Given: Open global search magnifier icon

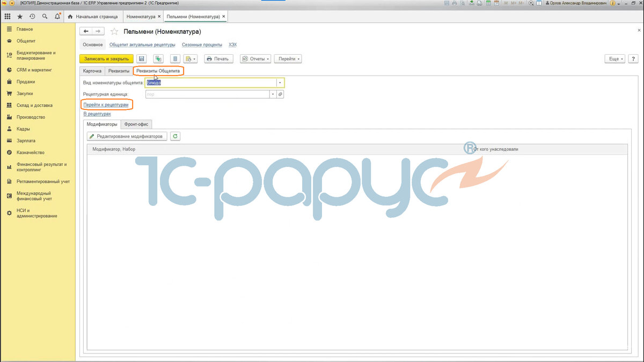Looking at the screenshot, I should point(45,17).
